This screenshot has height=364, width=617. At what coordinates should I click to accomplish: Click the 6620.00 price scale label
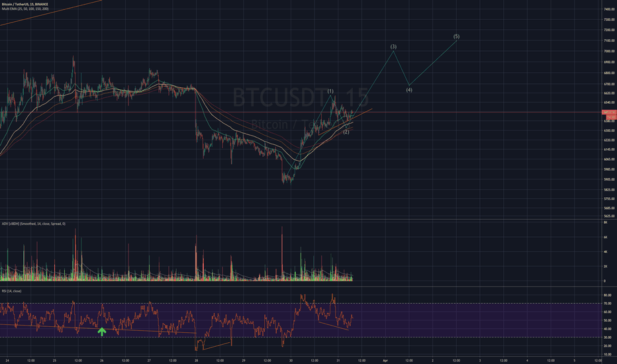point(610,93)
